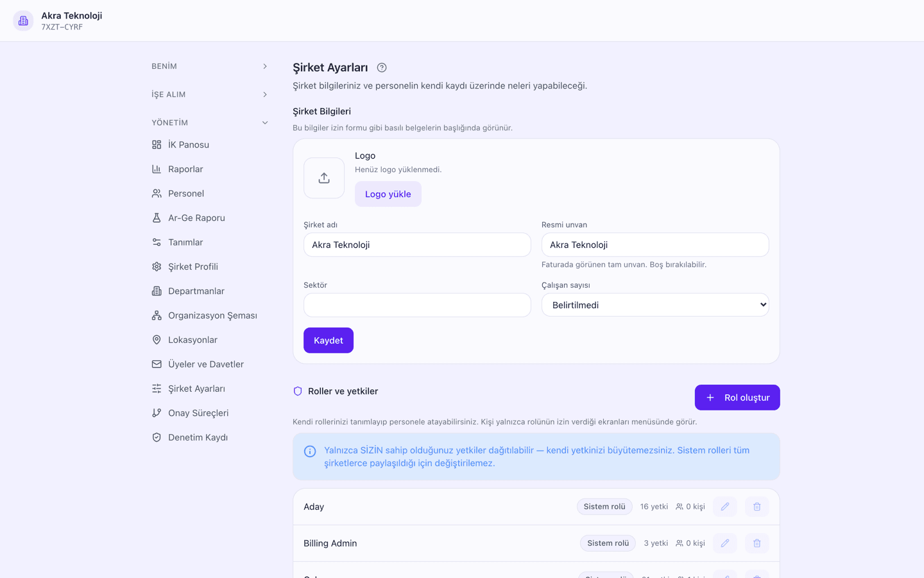
Task: Click the Personel people icon
Action: pyautogui.click(x=157, y=193)
